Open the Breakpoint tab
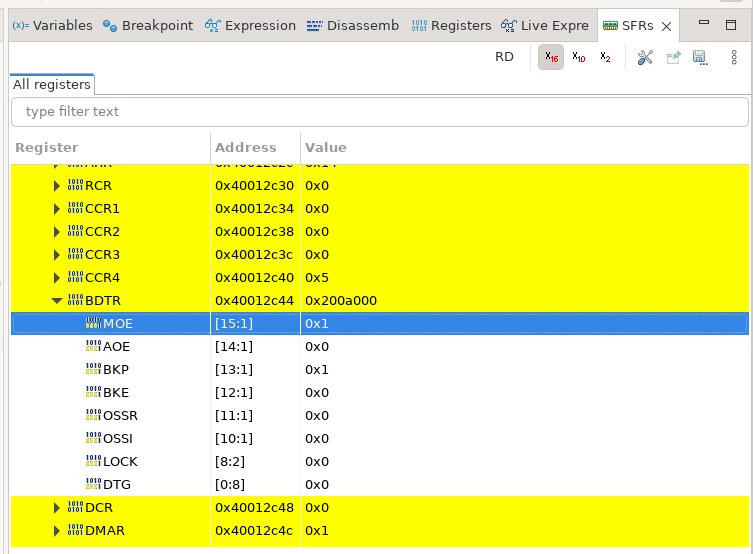Image resolution: width=753 pixels, height=554 pixels. pos(148,25)
